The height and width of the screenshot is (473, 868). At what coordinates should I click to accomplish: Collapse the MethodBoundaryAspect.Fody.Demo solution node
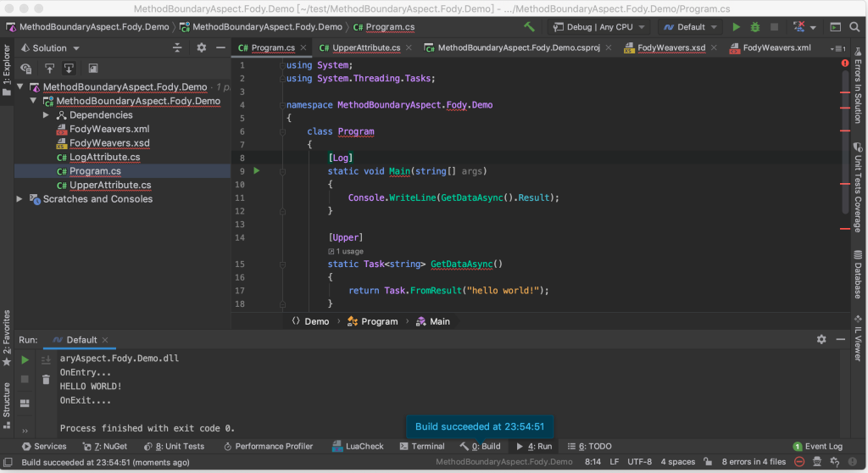pos(20,87)
